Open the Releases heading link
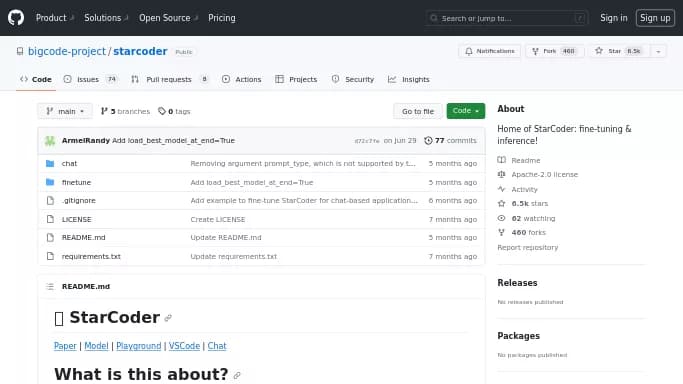The height and width of the screenshot is (384, 683). coord(517,283)
